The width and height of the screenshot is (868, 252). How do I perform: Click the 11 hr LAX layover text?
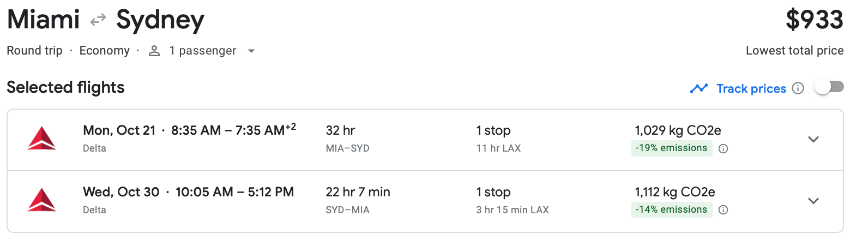[498, 148]
